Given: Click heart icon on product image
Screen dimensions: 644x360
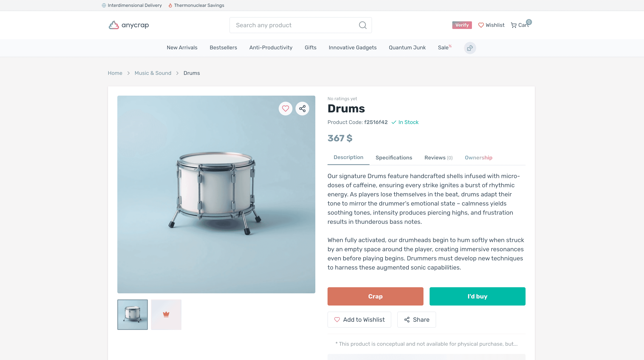Looking at the screenshot, I should pyautogui.click(x=285, y=109).
